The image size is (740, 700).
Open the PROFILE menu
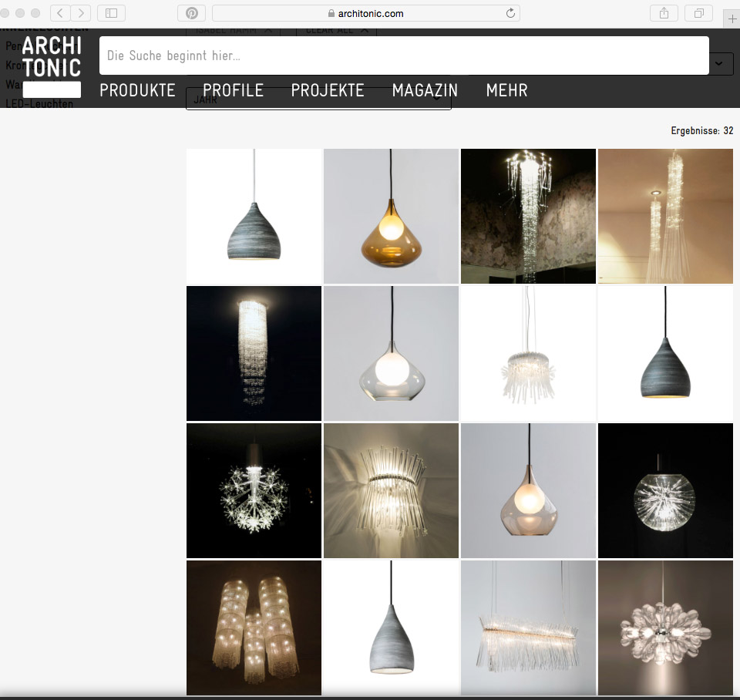[233, 90]
